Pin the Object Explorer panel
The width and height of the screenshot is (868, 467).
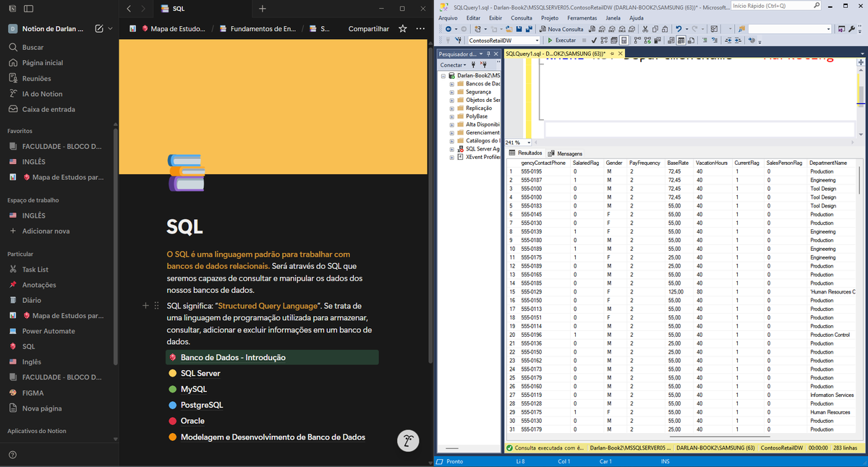coord(488,54)
